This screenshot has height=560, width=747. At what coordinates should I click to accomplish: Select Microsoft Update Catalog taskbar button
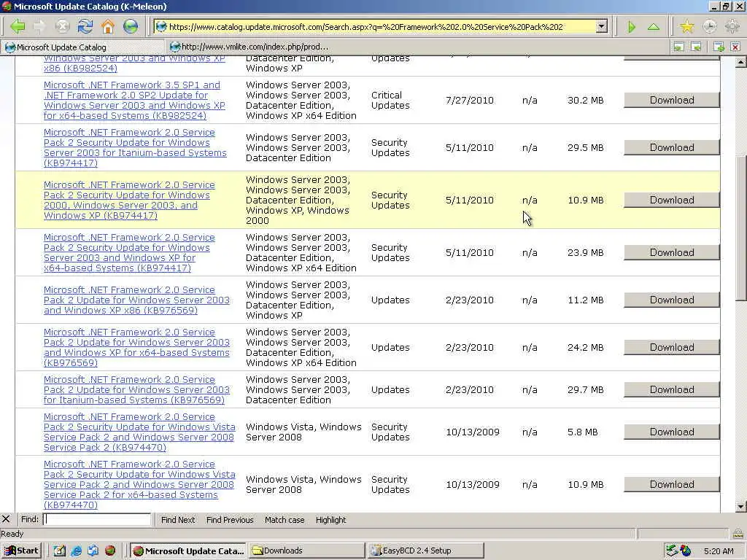[187, 551]
